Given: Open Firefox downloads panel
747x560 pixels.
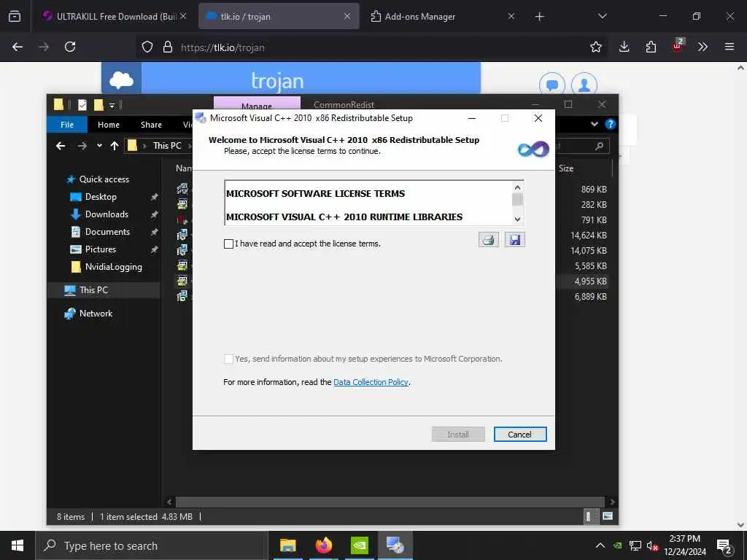Looking at the screenshot, I should point(624,47).
